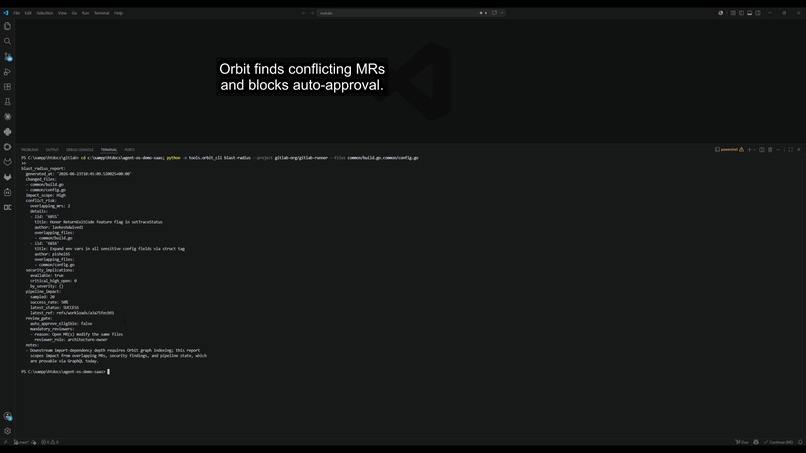Image resolution: width=806 pixels, height=453 pixels.
Task: Open the View menu
Action: click(x=62, y=13)
